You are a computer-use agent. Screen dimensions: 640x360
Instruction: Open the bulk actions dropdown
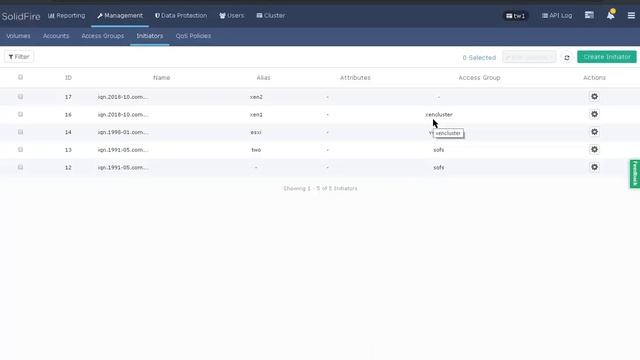tap(529, 57)
